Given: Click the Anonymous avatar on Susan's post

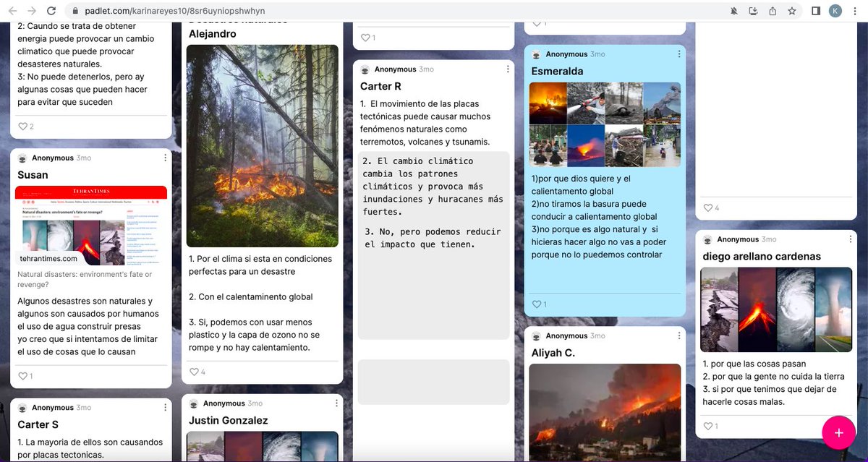Looking at the screenshot, I should [x=22, y=158].
